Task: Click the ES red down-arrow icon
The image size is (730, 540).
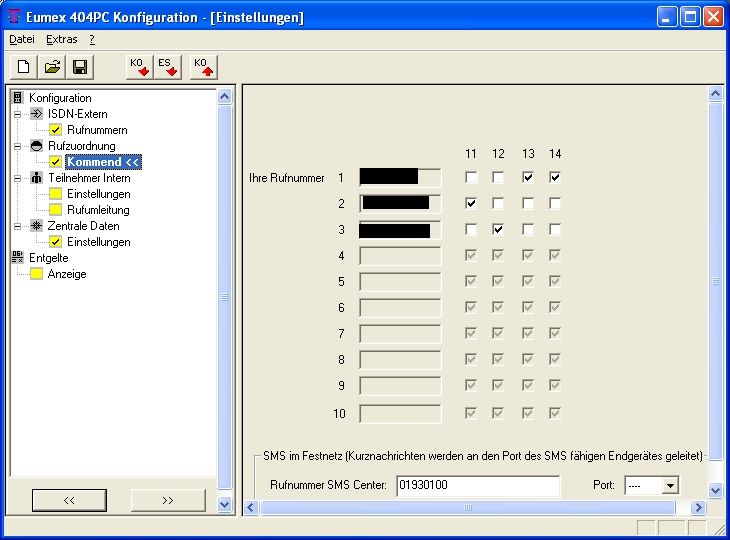Action: pyautogui.click(x=168, y=67)
